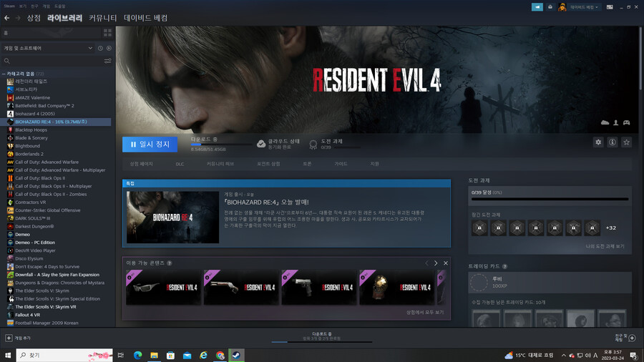Open the Steam menu
644x362 pixels.
(x=9, y=6)
